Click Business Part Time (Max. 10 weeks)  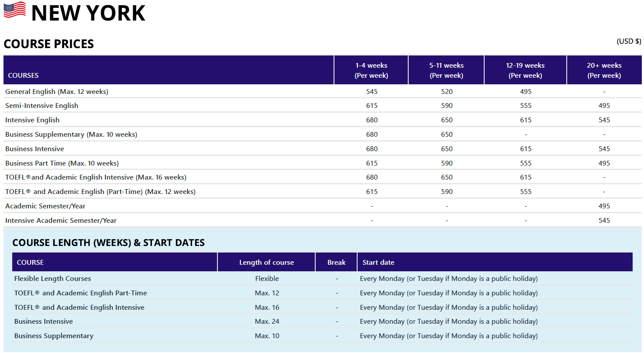pyautogui.click(x=62, y=163)
